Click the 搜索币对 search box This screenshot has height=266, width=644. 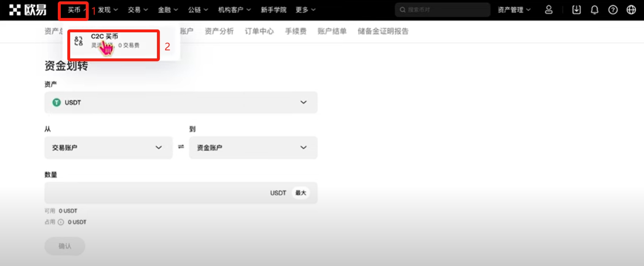pyautogui.click(x=442, y=9)
